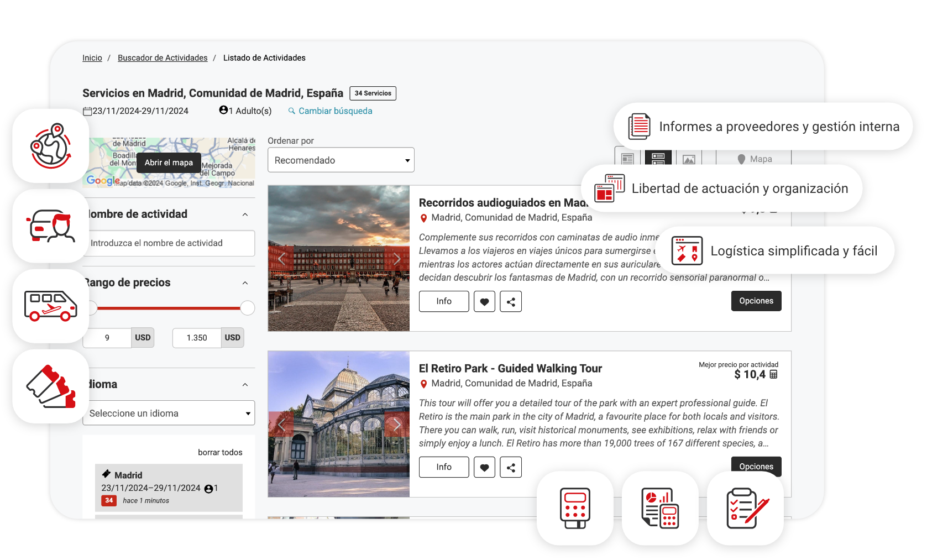The width and height of the screenshot is (927, 560).
Task: Click the globe with location pins icon
Action: (51, 146)
